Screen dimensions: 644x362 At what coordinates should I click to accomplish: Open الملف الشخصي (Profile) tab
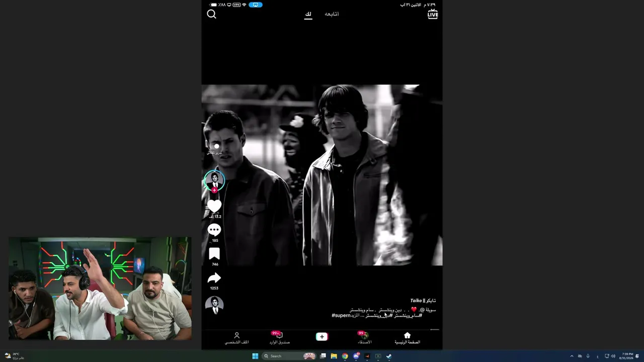pyautogui.click(x=236, y=338)
